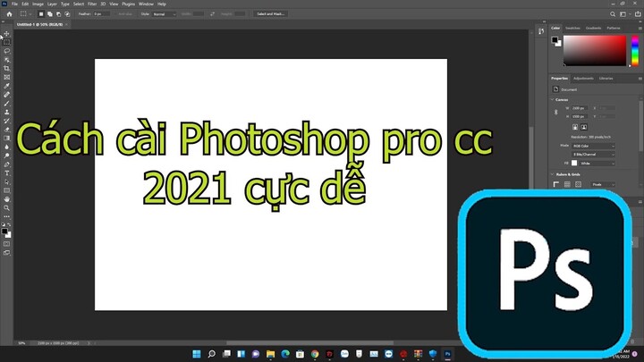Select the Object Selection tool
This screenshot has height=362, width=644.
point(6,60)
